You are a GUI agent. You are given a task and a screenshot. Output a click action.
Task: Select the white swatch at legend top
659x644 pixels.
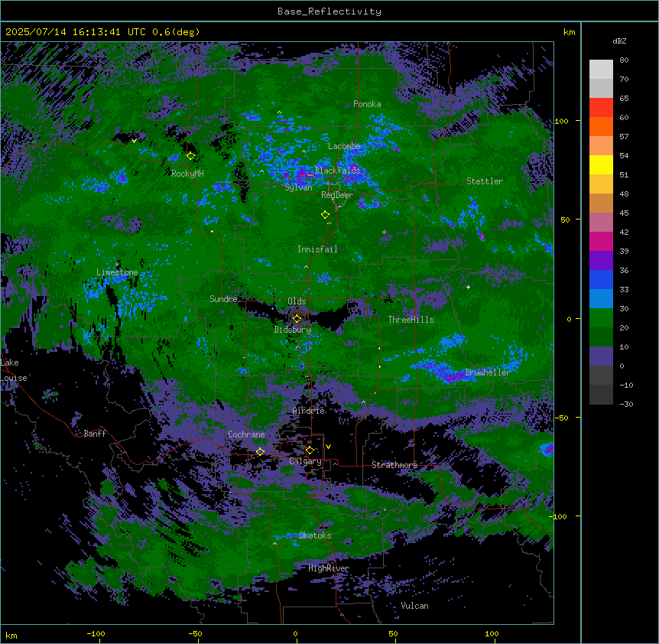601,70
